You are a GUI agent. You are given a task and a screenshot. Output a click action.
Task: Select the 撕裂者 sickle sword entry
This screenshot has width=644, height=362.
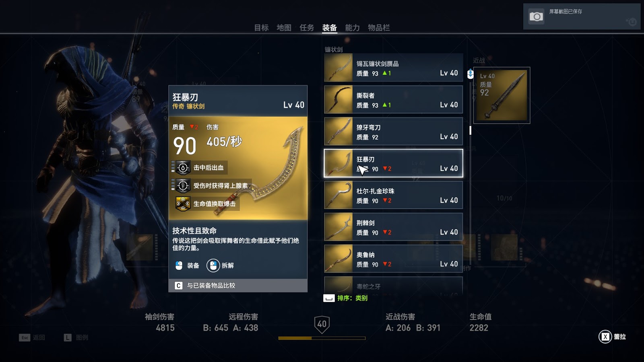[x=394, y=99]
